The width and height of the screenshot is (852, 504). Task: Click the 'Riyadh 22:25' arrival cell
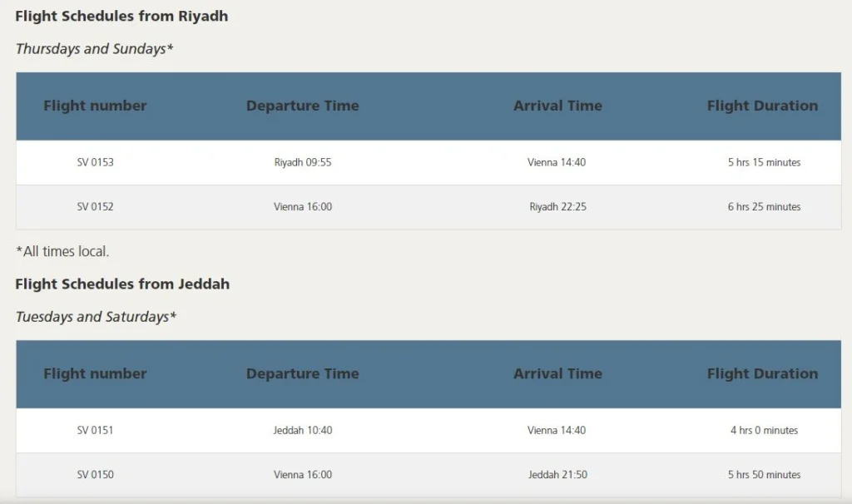(557, 206)
